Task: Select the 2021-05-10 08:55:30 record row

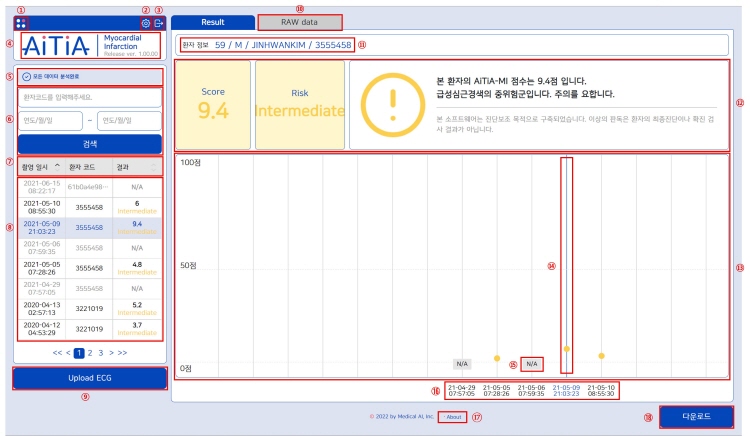Action: [89, 204]
